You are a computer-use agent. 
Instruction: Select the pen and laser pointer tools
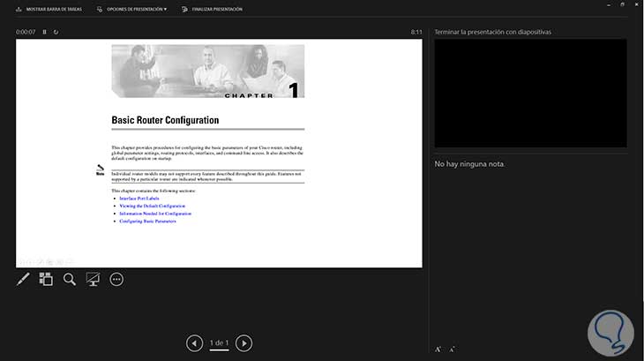[x=23, y=279]
